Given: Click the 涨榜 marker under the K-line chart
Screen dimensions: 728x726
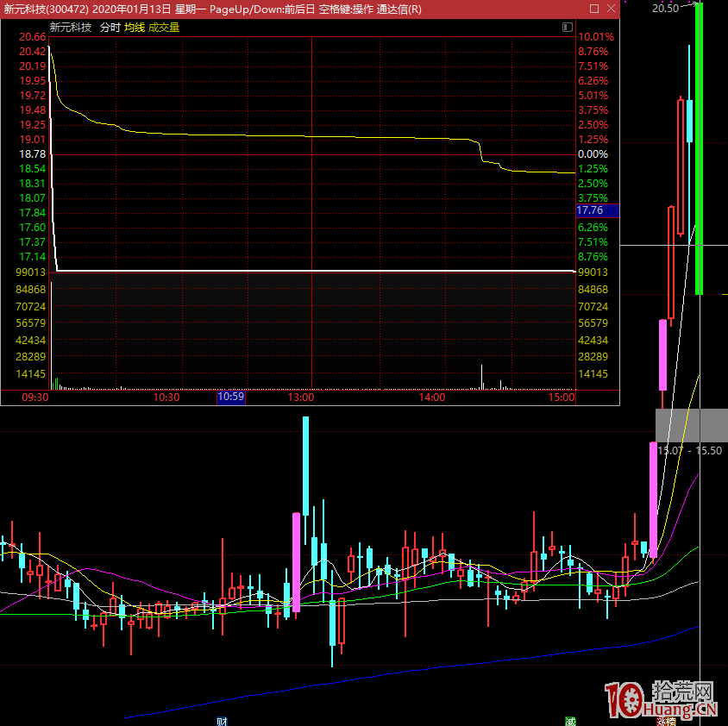Looking at the screenshot, I should pyautogui.click(x=666, y=722).
